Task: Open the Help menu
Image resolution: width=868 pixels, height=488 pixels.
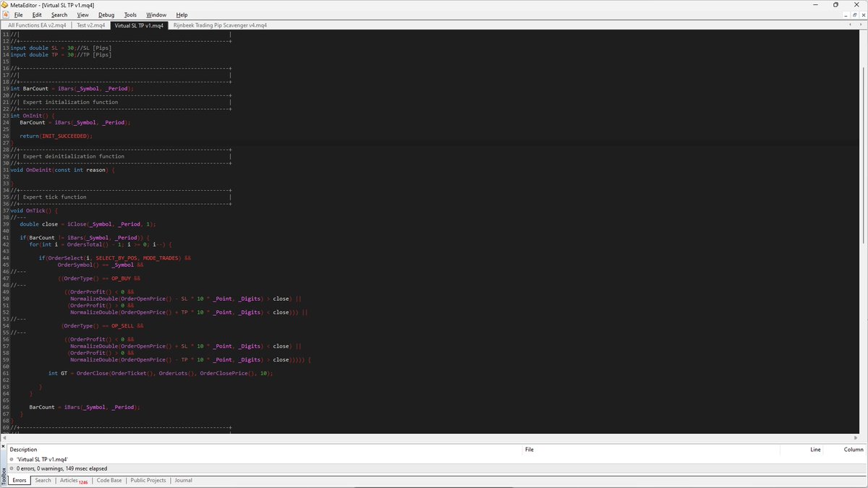Action: pyautogui.click(x=182, y=14)
